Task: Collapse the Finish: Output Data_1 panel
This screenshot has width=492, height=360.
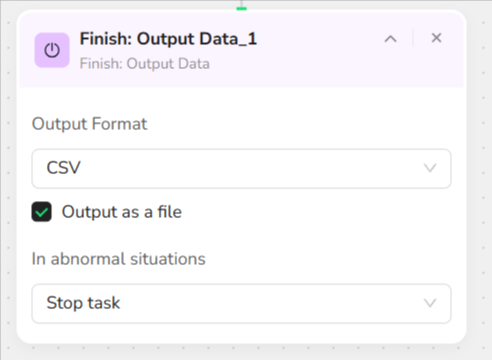Action: [390, 39]
